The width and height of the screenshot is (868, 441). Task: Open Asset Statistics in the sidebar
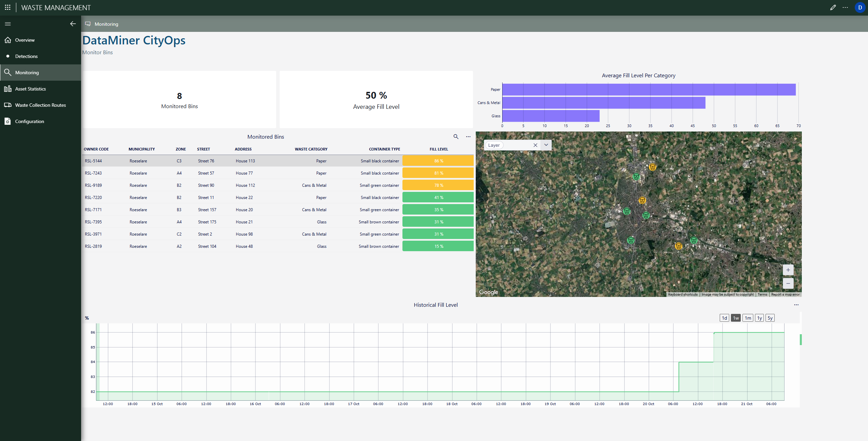pyautogui.click(x=31, y=89)
